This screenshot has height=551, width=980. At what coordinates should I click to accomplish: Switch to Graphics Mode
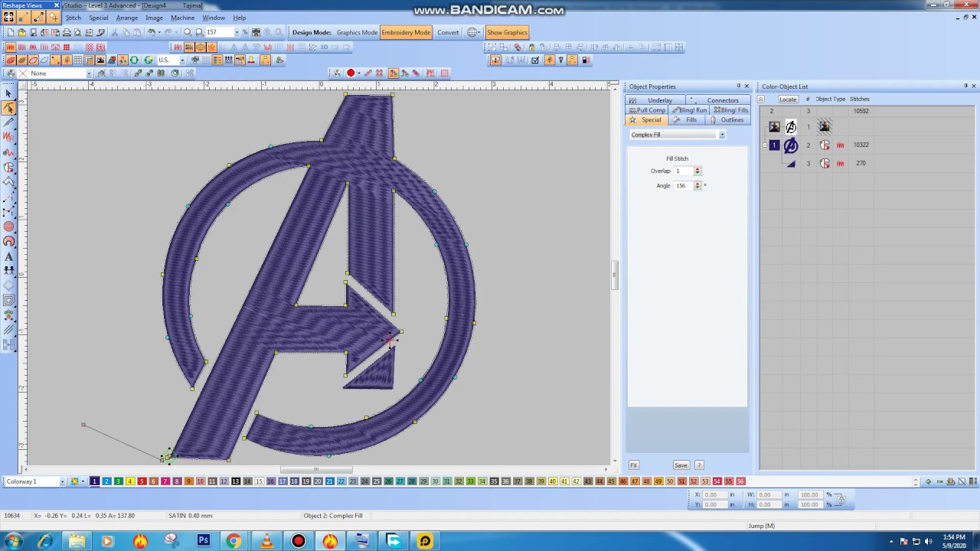tap(357, 32)
